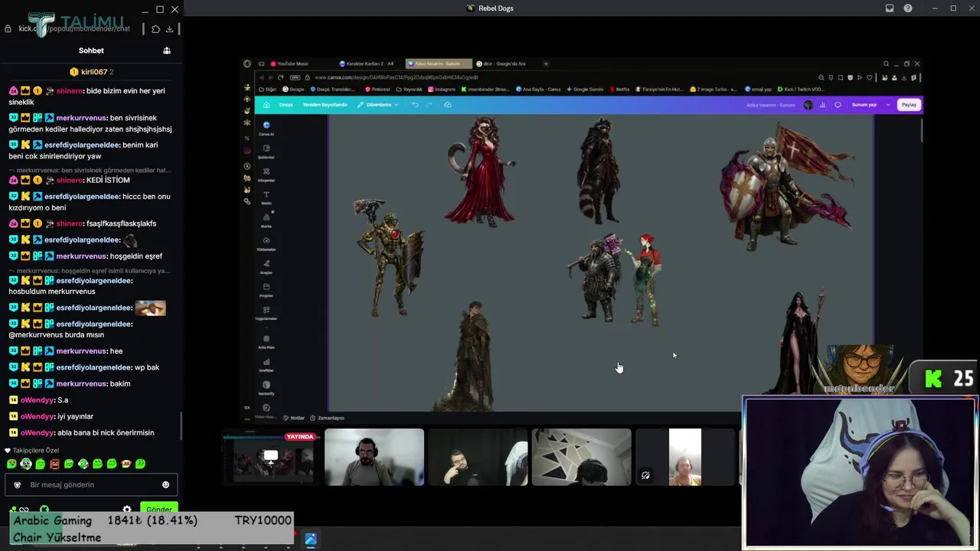Viewport: 980px width, 551px height.
Task: Expand the Düzenleme dropdown
Action: click(378, 105)
